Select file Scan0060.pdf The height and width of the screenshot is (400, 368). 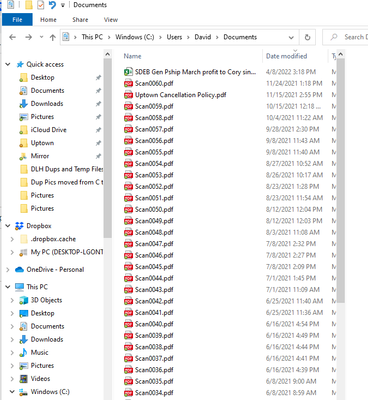click(x=154, y=83)
